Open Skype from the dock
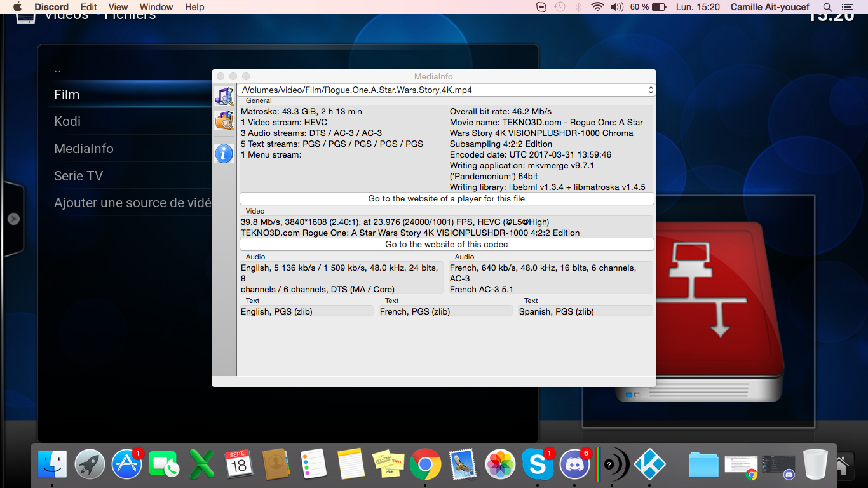Image resolution: width=868 pixels, height=488 pixels. [x=538, y=464]
